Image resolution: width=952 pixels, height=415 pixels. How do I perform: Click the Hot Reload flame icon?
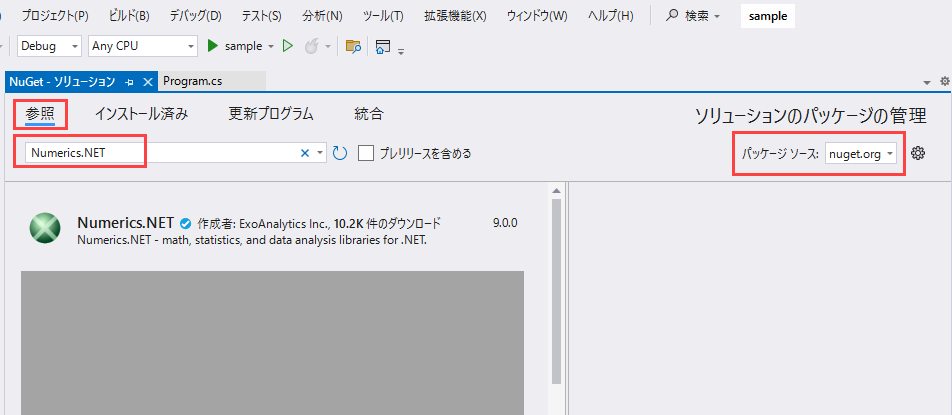pyautogui.click(x=311, y=47)
